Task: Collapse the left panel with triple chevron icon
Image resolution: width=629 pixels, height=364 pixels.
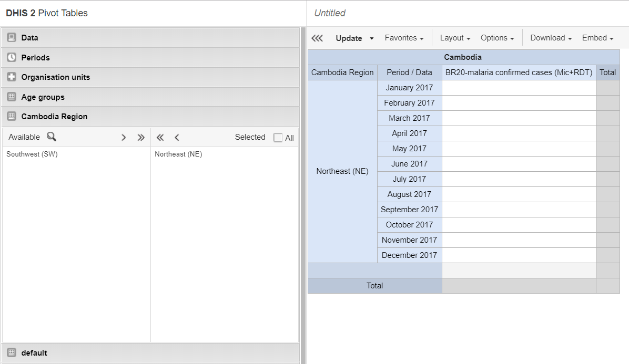Action: point(317,38)
